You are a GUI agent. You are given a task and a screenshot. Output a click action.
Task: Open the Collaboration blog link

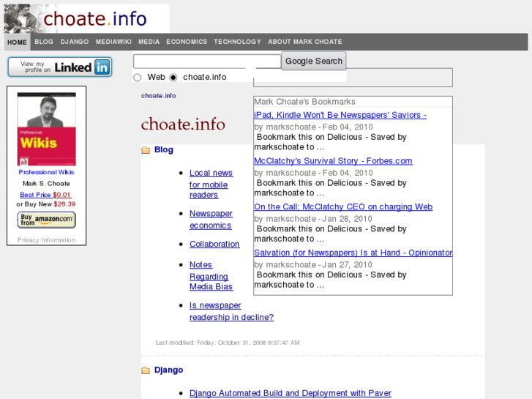[214, 244]
